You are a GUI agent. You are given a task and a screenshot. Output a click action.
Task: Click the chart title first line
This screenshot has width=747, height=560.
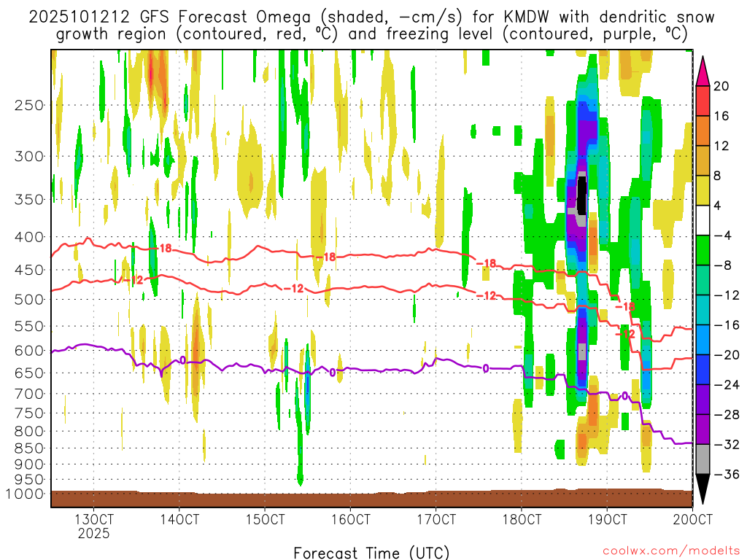tap(371, 17)
